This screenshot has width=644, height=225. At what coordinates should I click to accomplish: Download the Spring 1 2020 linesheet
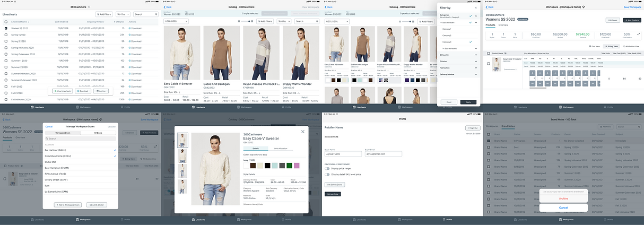135,34
